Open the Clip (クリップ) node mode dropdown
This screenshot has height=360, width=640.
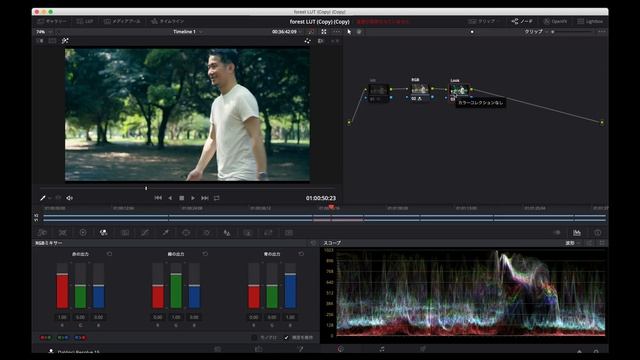point(536,31)
